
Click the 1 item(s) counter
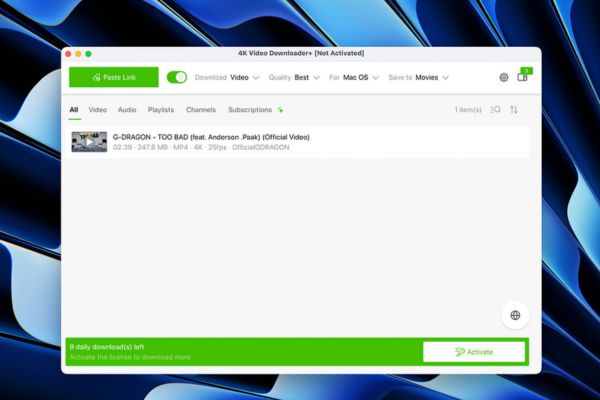point(468,110)
